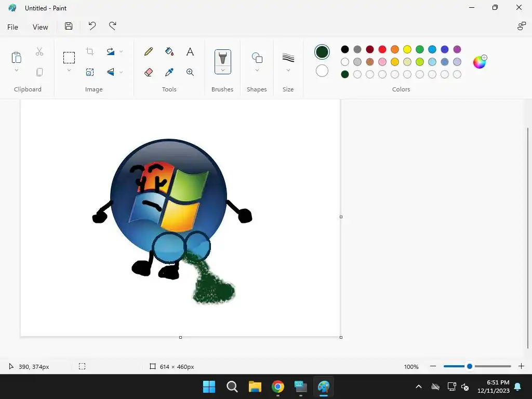532x399 pixels.
Task: Pick the pink color swatch
Action: point(382,62)
